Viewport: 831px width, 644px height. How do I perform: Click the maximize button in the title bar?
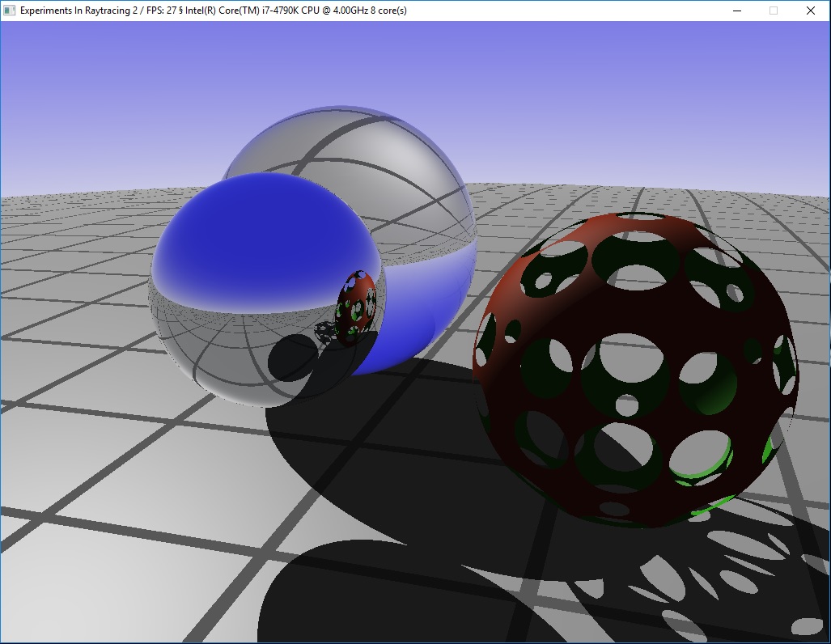[774, 11]
